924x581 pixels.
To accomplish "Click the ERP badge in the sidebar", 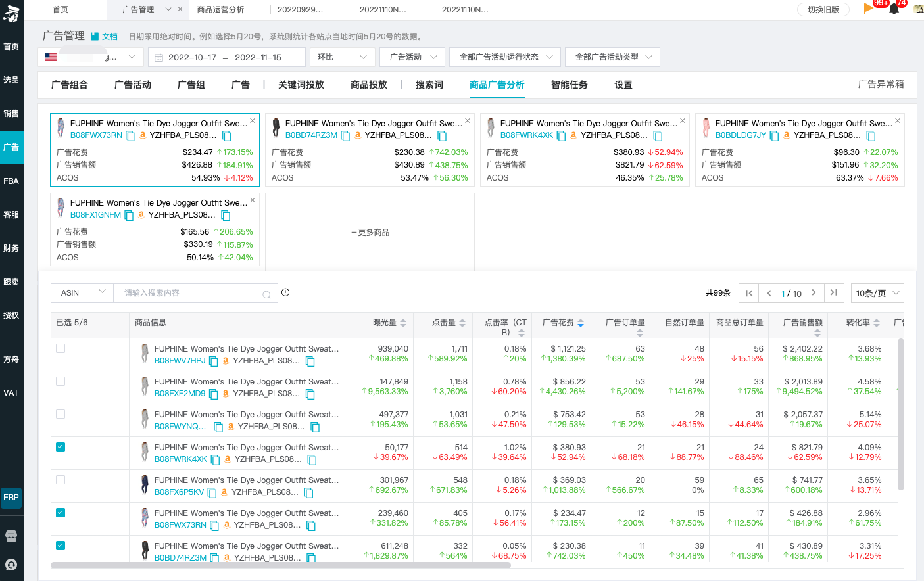I will [11, 498].
